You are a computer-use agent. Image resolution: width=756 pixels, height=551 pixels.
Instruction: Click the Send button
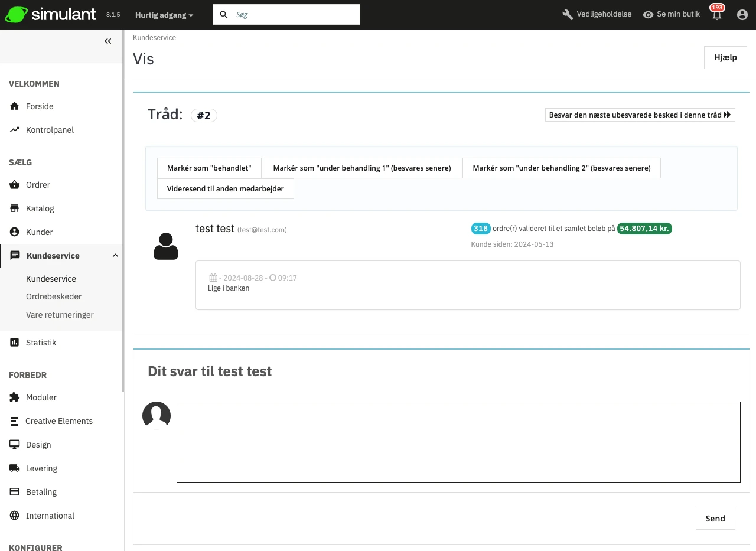[x=715, y=519]
